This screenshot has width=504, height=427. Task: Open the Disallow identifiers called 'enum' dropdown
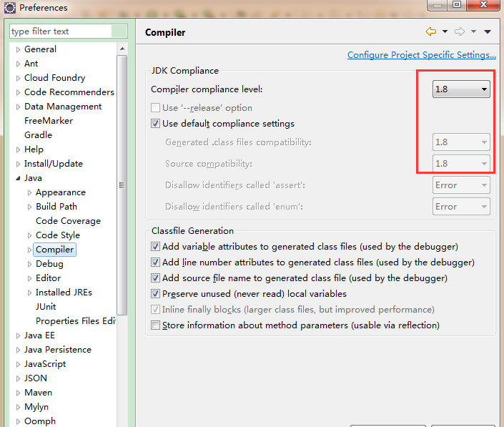tap(461, 207)
